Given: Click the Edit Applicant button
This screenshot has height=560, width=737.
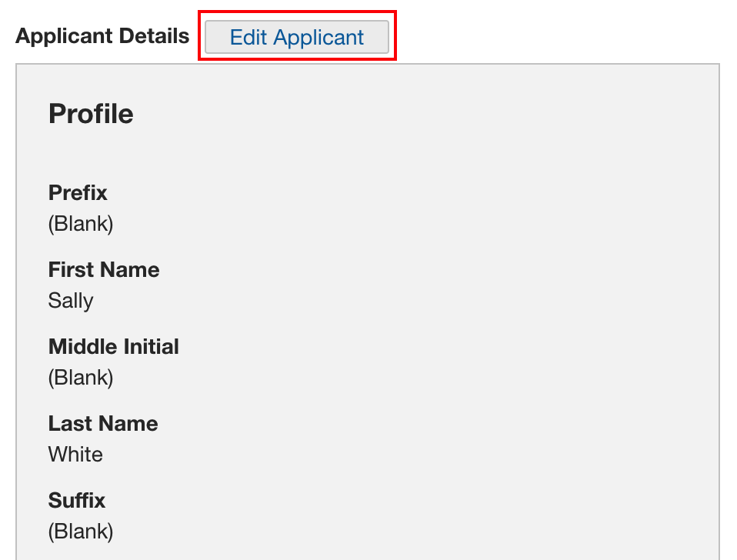Looking at the screenshot, I should click(x=297, y=37).
